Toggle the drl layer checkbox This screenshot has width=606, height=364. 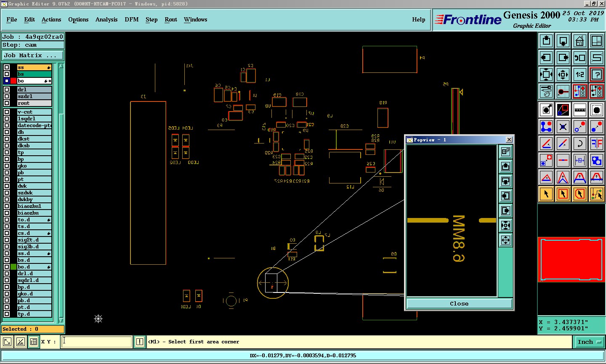click(x=7, y=90)
